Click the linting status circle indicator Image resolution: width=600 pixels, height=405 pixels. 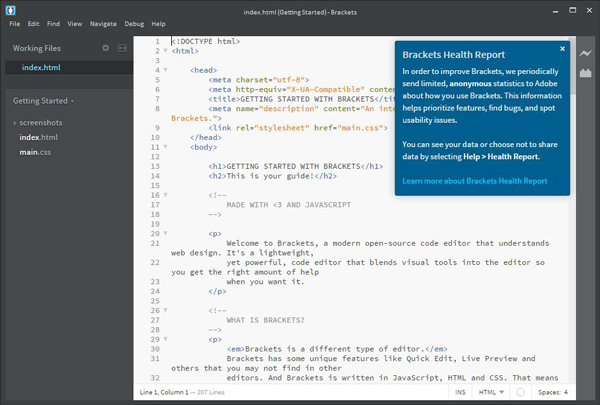click(520, 392)
